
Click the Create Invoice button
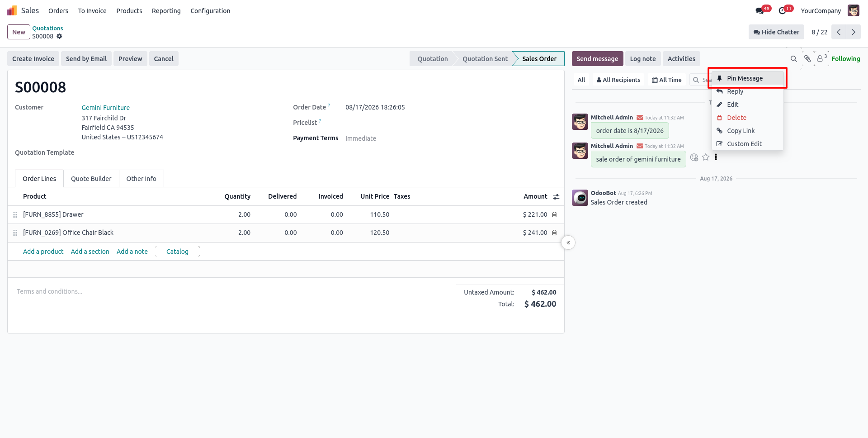point(33,59)
